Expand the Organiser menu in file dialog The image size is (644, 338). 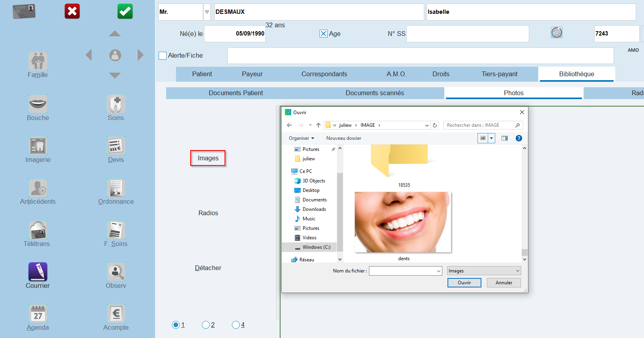point(301,138)
